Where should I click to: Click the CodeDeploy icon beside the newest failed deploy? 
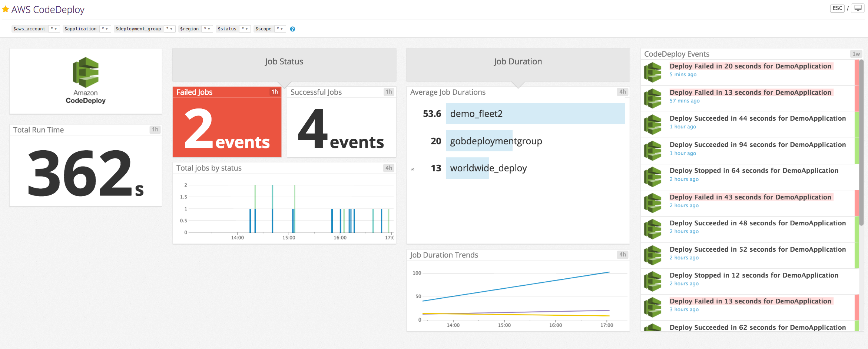653,71
